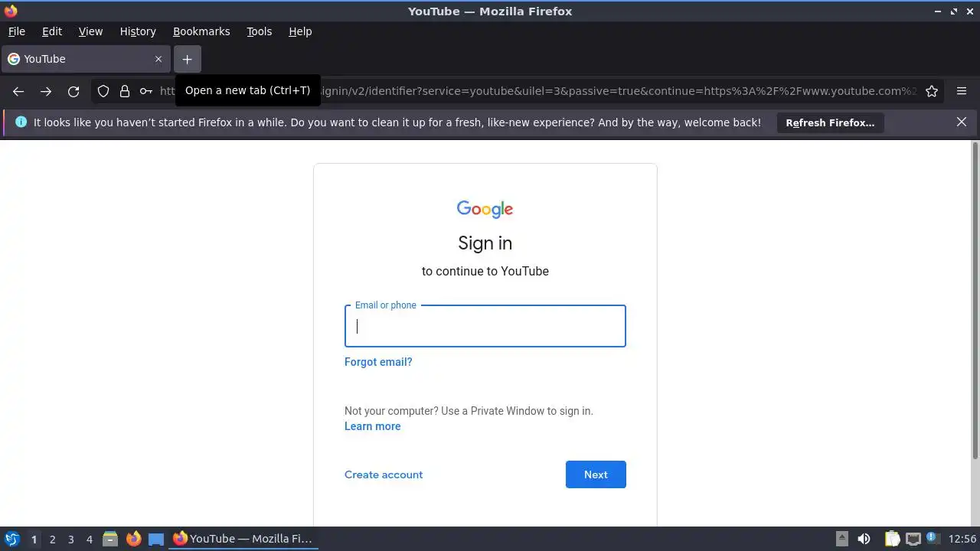Go back one page in Firefox
The width and height of the screenshot is (980, 551).
coord(18,91)
